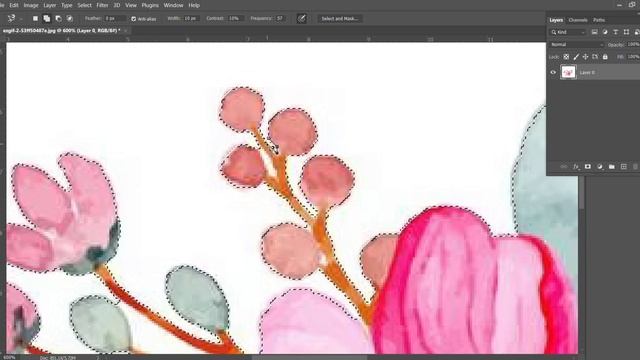Click the Feather value field
The height and width of the screenshot is (360, 640).
pos(115,18)
